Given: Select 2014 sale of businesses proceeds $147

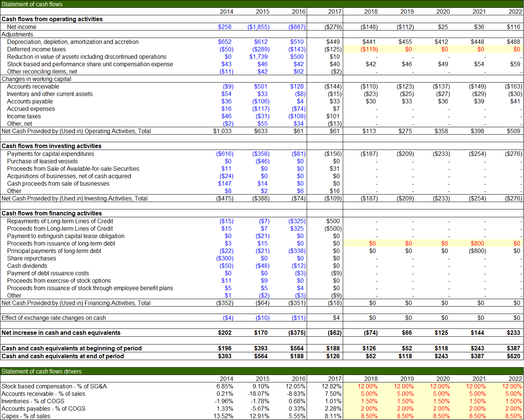Looking at the screenshot, I should [x=224, y=183].
